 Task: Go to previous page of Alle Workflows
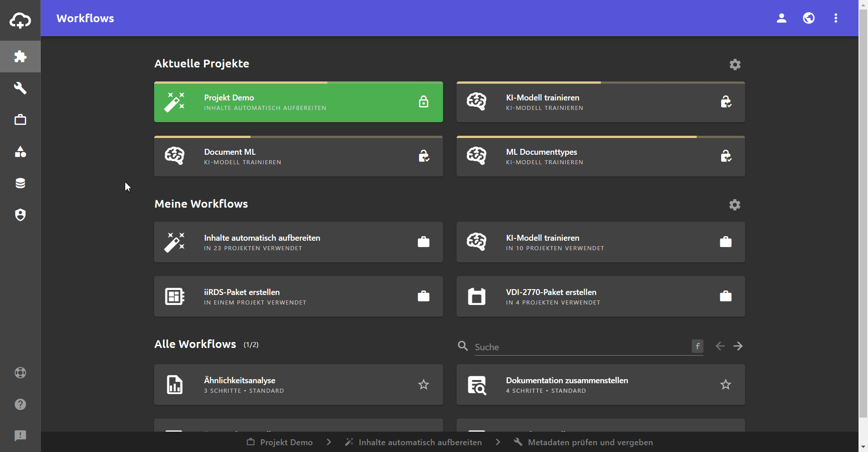[x=720, y=346]
